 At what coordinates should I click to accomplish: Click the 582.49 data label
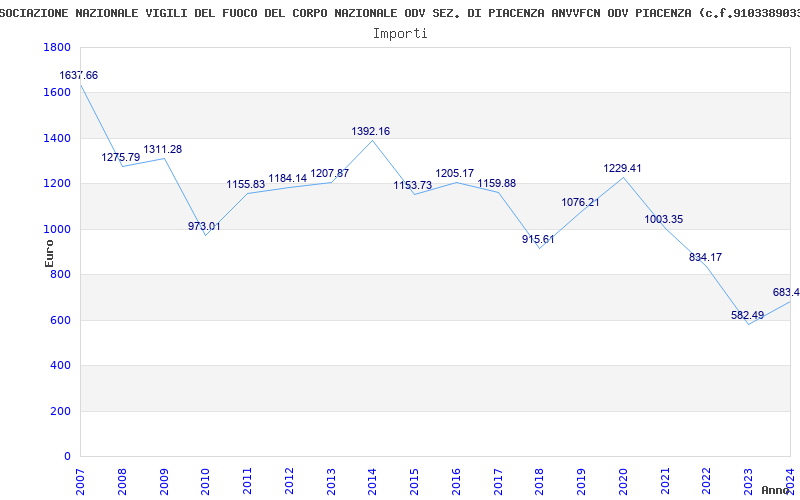pyautogui.click(x=747, y=315)
